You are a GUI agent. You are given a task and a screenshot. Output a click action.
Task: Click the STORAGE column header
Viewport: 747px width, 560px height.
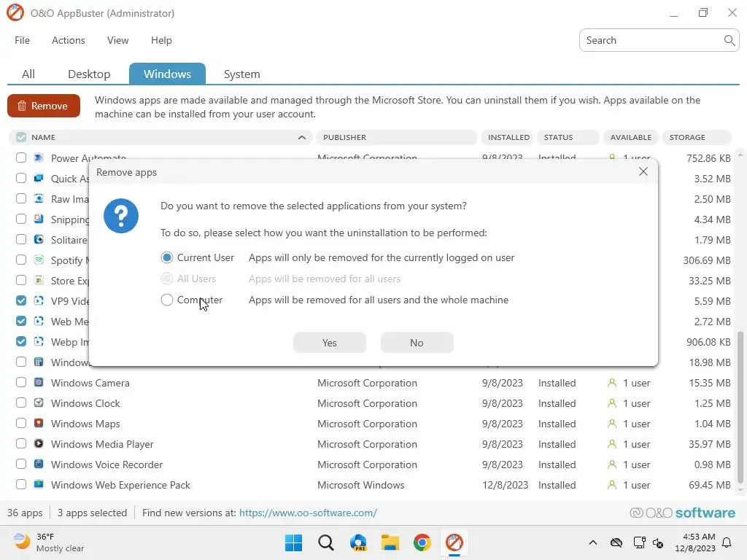[x=697, y=137]
